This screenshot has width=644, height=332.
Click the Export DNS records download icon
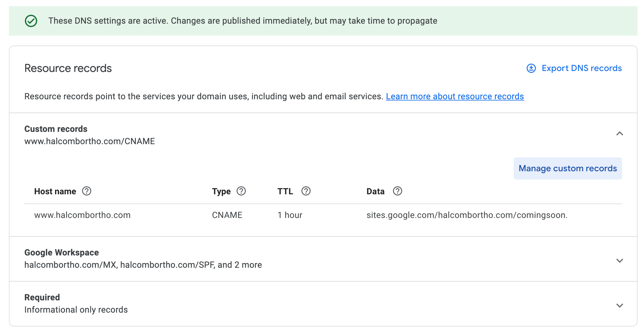[x=531, y=68]
